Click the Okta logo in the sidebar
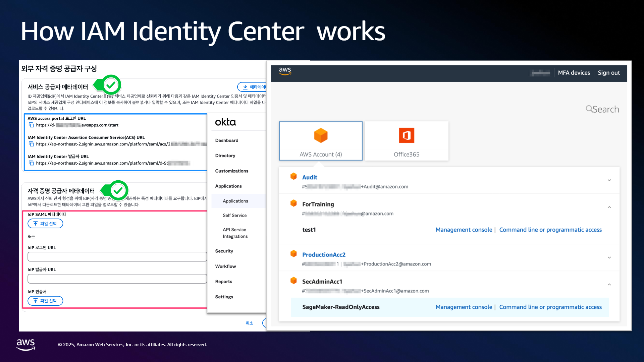The image size is (644, 362). (225, 122)
